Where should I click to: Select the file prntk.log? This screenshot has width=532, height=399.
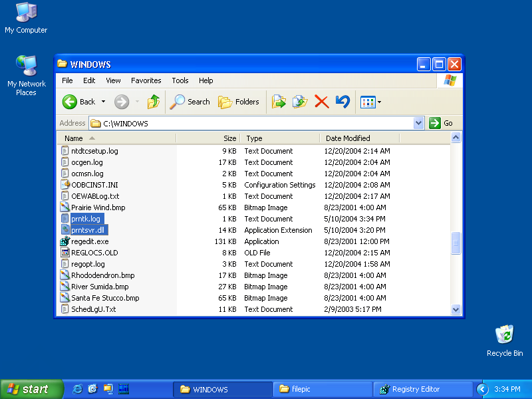point(86,219)
